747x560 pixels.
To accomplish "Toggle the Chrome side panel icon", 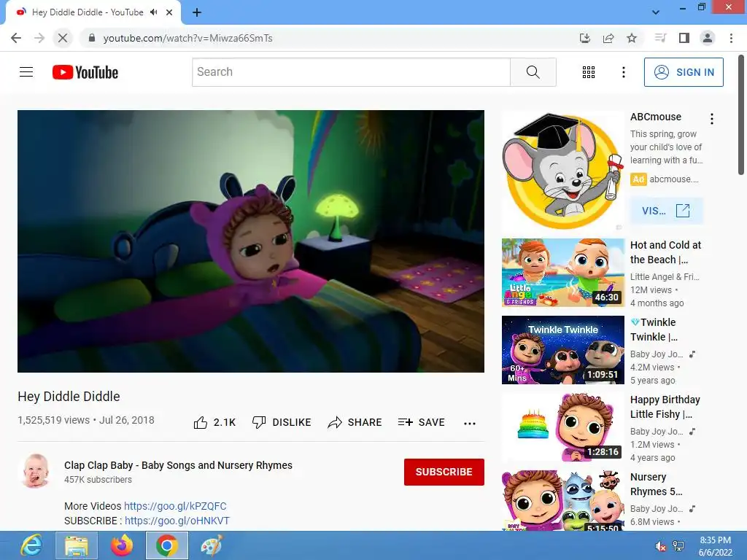I will coord(684,38).
